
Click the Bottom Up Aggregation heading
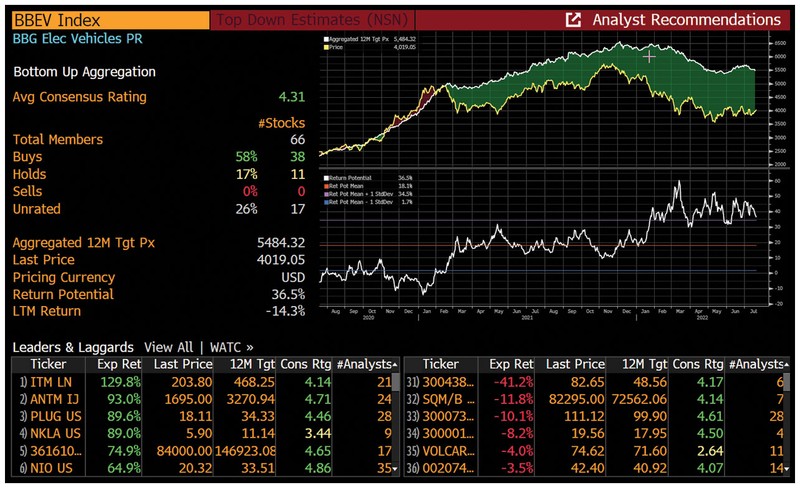tap(85, 72)
